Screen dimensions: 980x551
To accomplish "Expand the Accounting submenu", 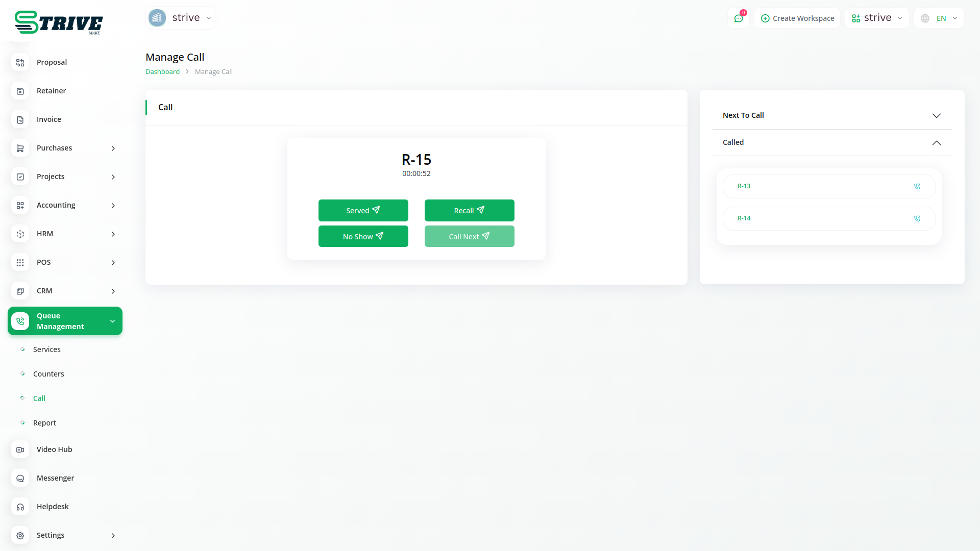I will click(x=113, y=205).
